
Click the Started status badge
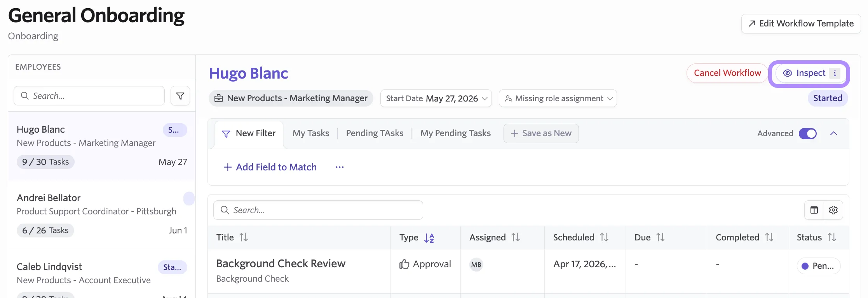tap(828, 98)
